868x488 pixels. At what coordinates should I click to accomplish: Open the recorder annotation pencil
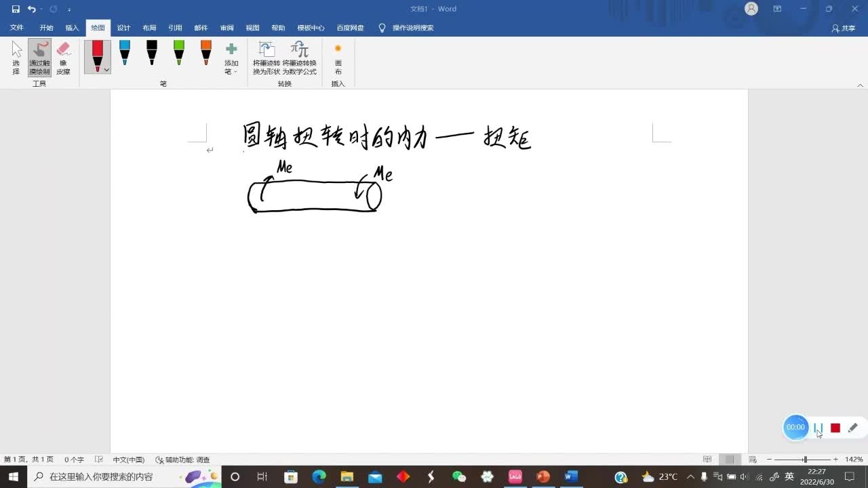(853, 428)
